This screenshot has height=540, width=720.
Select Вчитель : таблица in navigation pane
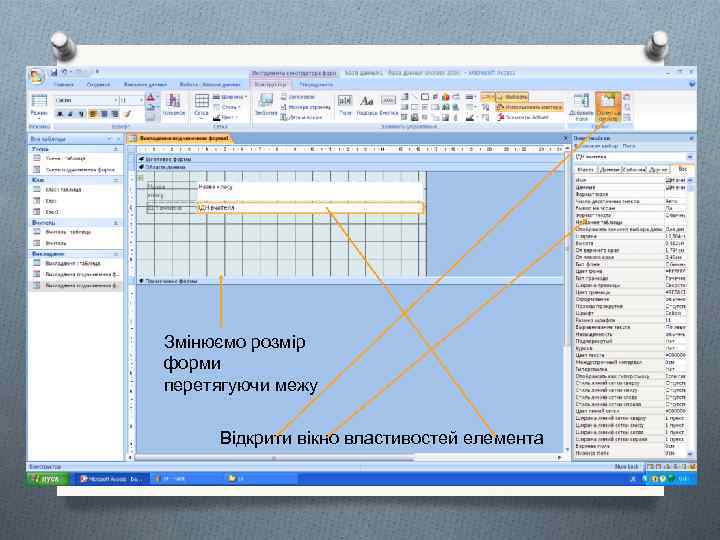[x=76, y=232]
